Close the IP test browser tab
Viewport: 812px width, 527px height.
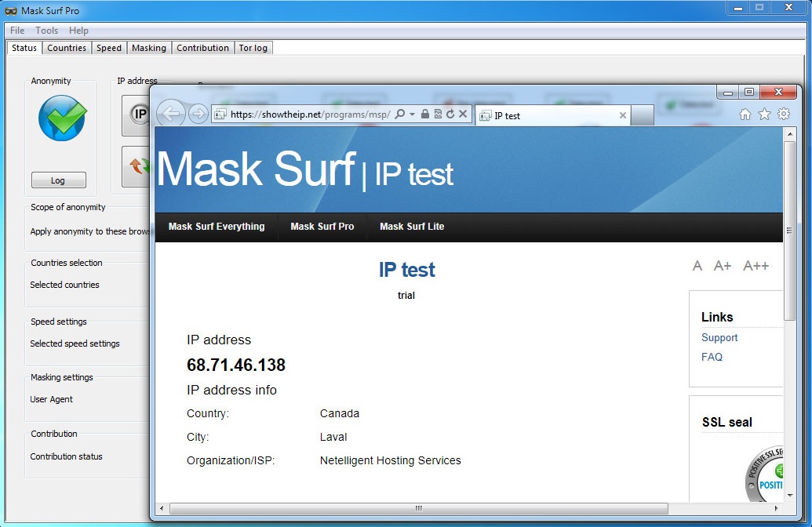coord(623,115)
